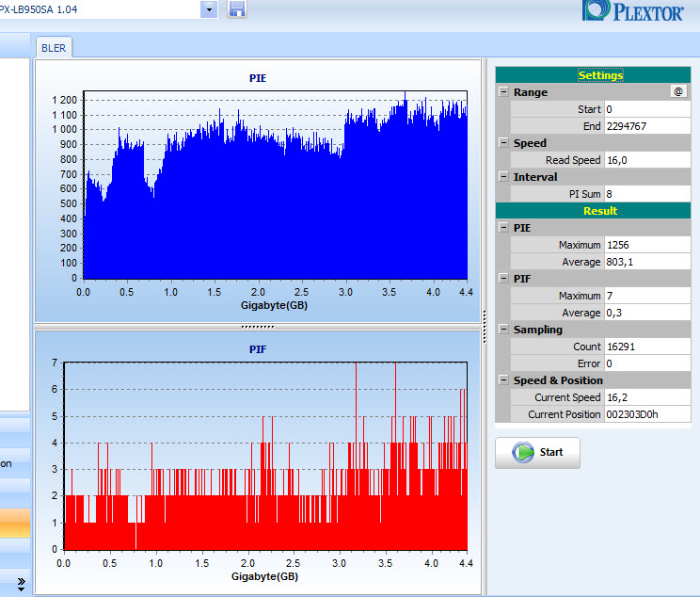Collapse the Speed settings section
Image resolution: width=700 pixels, height=597 pixels.
[503, 142]
